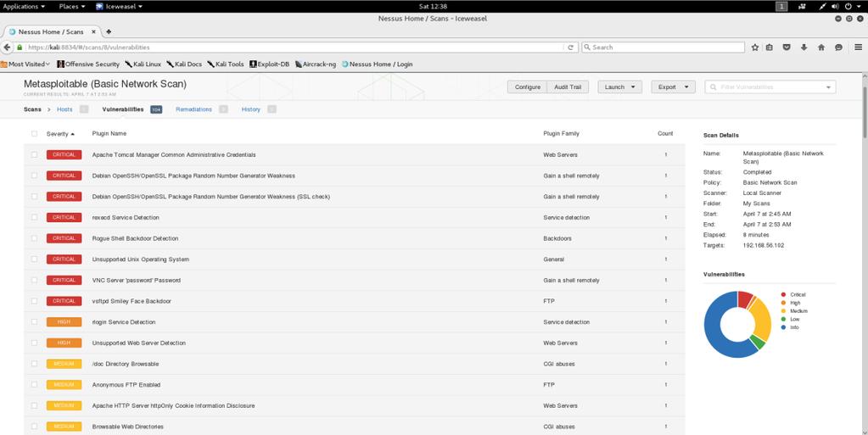Click the network connection icon in top bar
The width and height of the screenshot is (868, 435).
(823, 7)
